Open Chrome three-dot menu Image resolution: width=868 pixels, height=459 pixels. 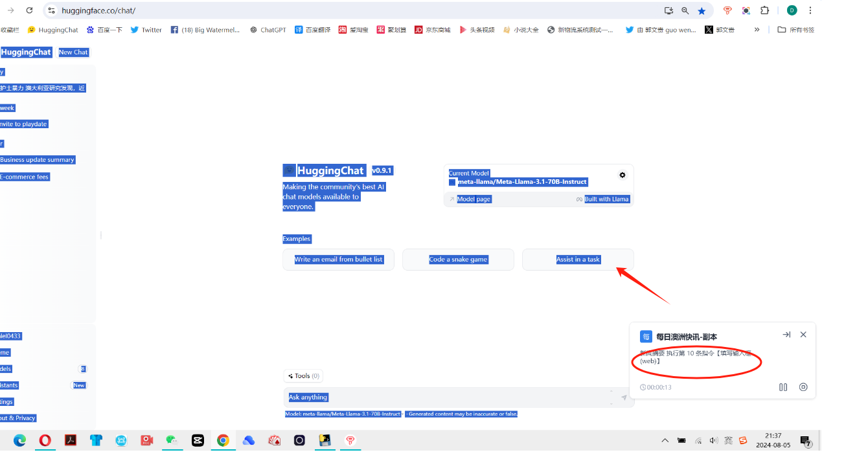click(x=810, y=10)
